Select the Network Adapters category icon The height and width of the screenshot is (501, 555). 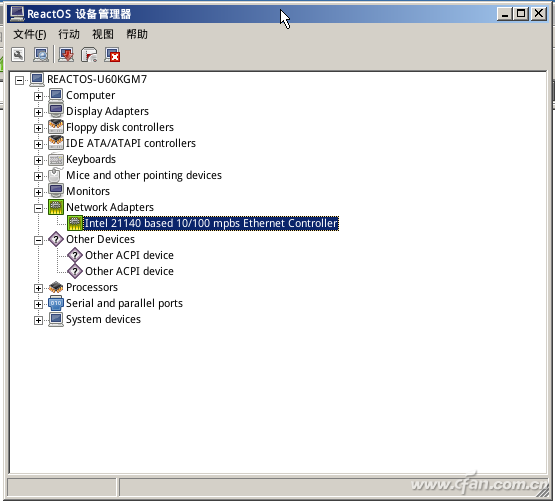(x=56, y=207)
